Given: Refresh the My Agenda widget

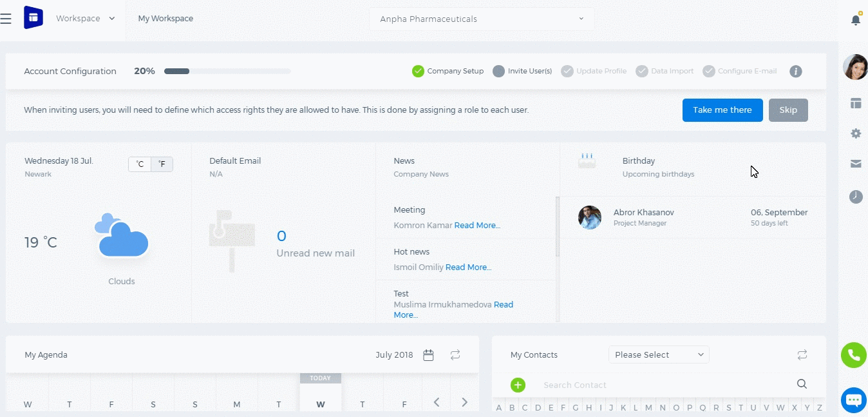Looking at the screenshot, I should pyautogui.click(x=455, y=355).
